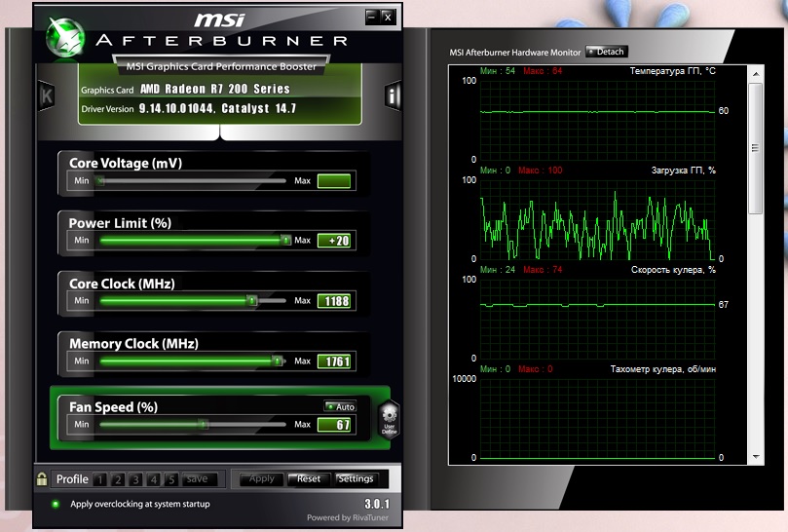Screen dimensions: 788x532
Task: Toggle the profile lock padlock icon
Action: pos(42,478)
